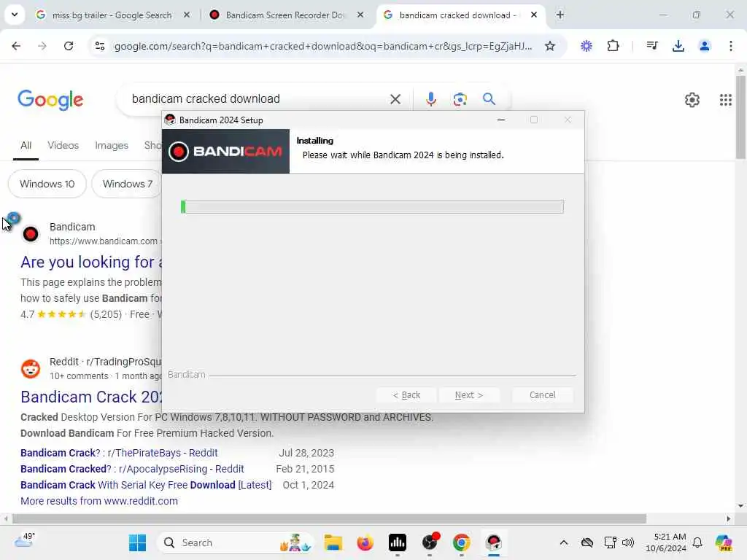Open the clock showing 5:21 AM
Viewport: 747px width, 560px height.
pyautogui.click(x=666, y=542)
